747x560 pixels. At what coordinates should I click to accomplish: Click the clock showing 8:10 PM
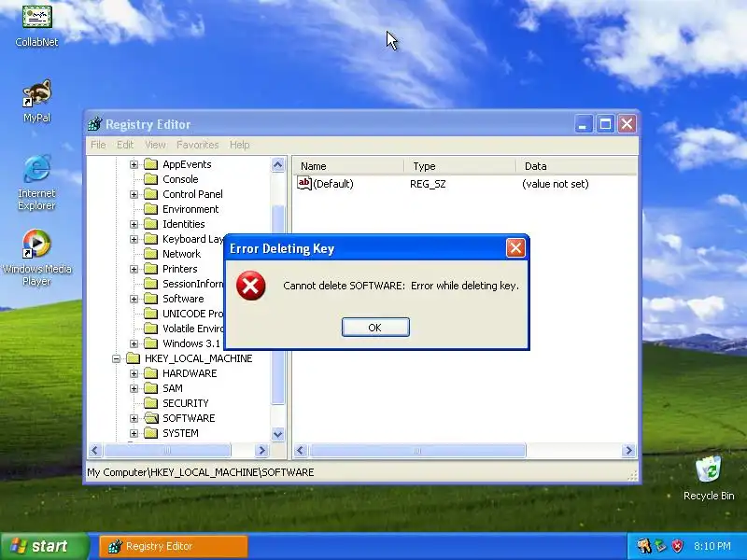point(712,546)
